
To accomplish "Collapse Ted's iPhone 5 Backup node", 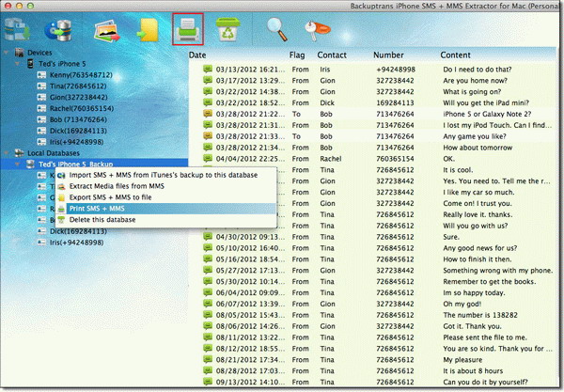I will point(18,165).
